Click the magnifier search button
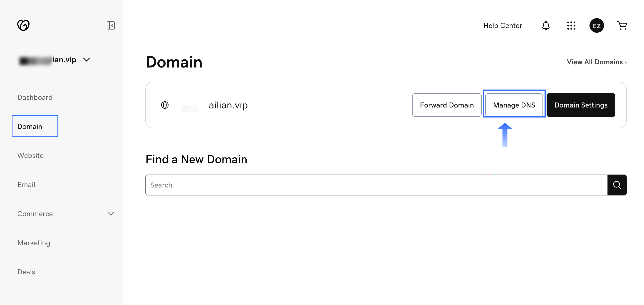The width and height of the screenshot is (644, 305). 617,185
